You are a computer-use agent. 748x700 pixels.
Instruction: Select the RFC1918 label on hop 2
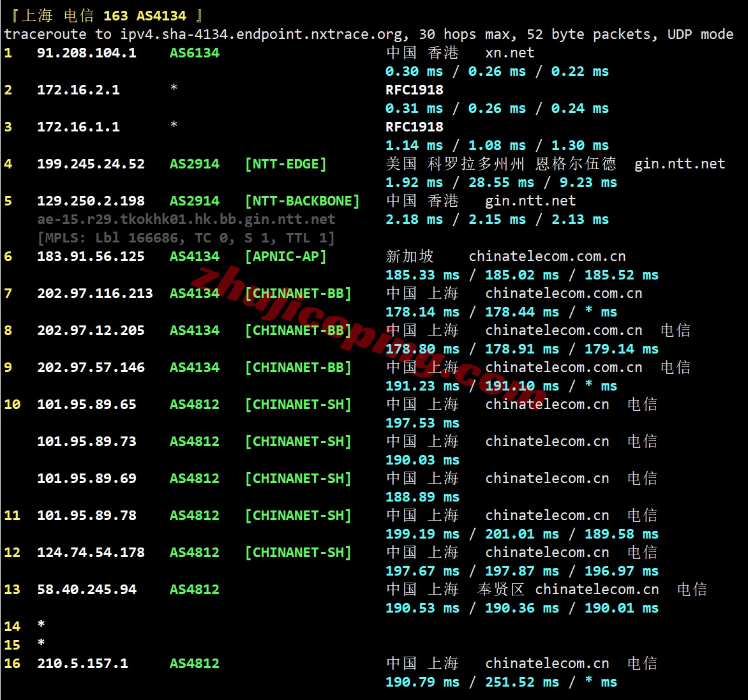pos(415,89)
